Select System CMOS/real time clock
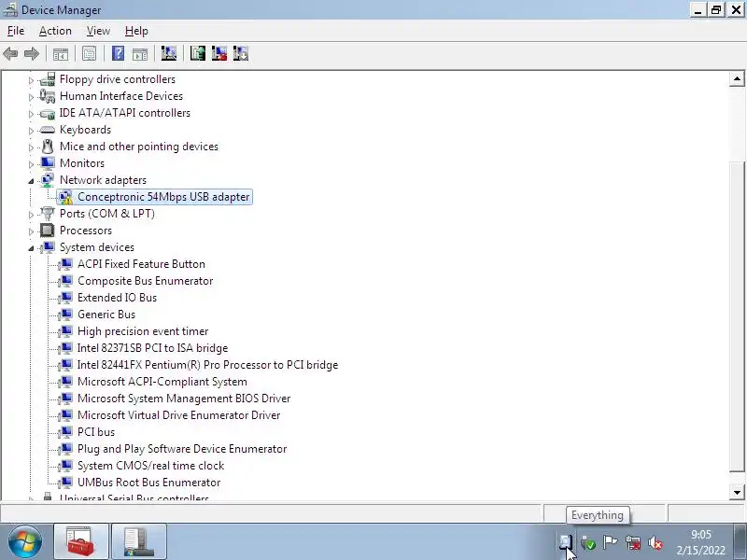Viewport: 747px width, 560px height. (150, 466)
